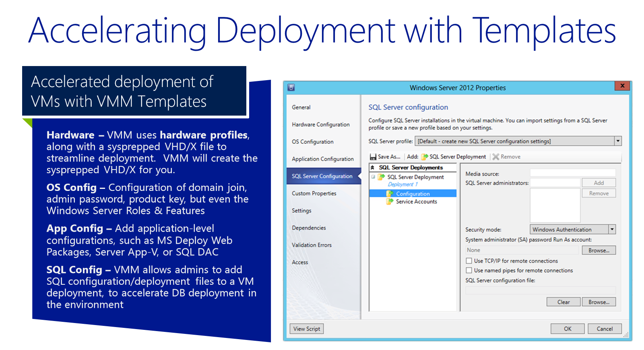Click the OK button
Viewport: 644px width, 350px height.
(568, 329)
